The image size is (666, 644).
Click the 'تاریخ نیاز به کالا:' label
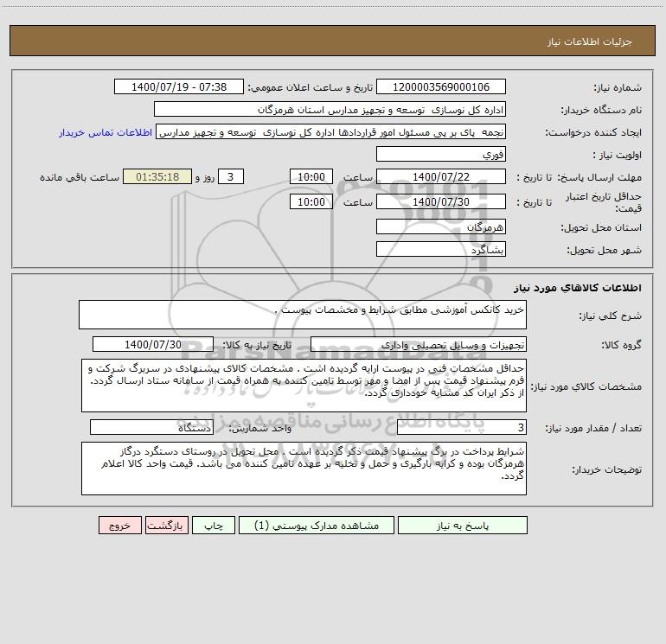click(x=257, y=345)
